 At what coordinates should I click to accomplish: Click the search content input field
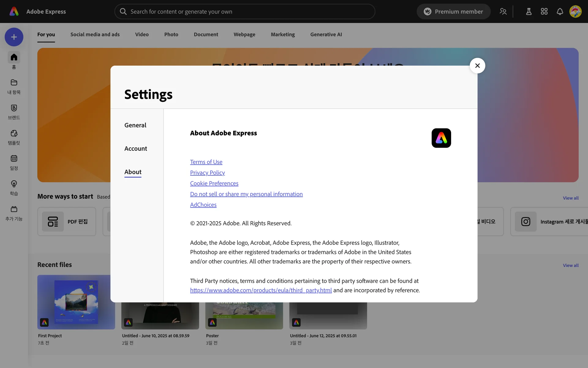pos(245,12)
